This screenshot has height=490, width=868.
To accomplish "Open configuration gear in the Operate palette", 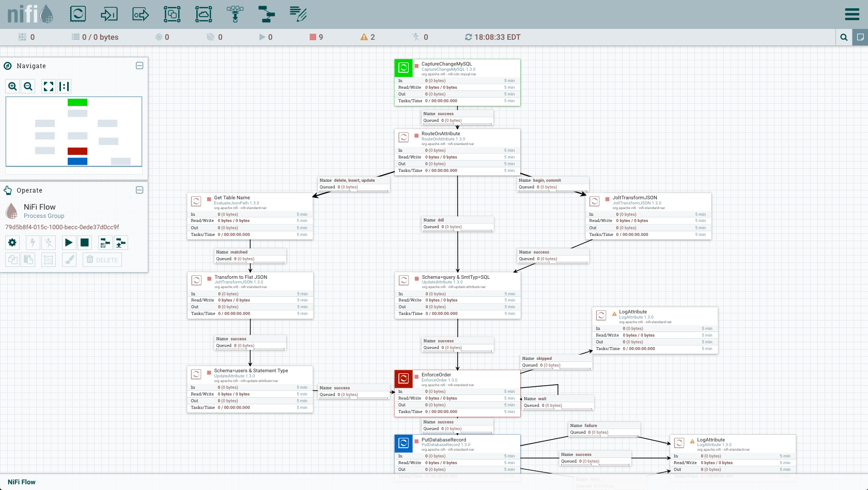I will click(x=12, y=243).
